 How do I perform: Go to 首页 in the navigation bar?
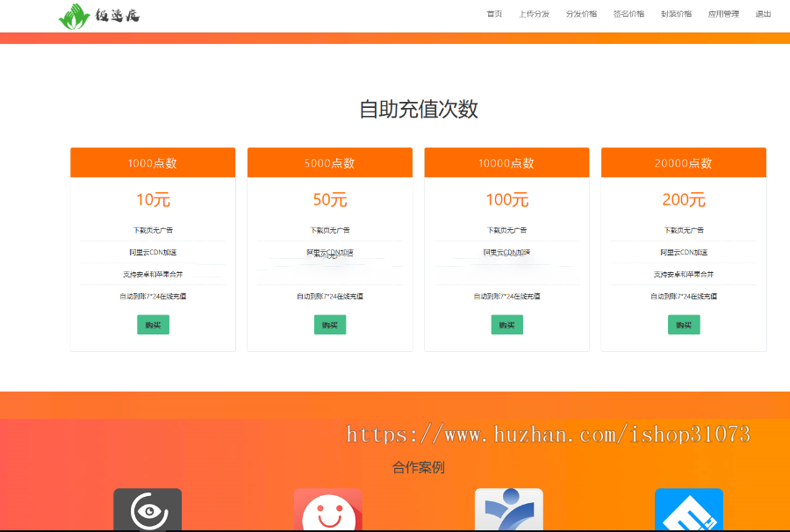493,13
